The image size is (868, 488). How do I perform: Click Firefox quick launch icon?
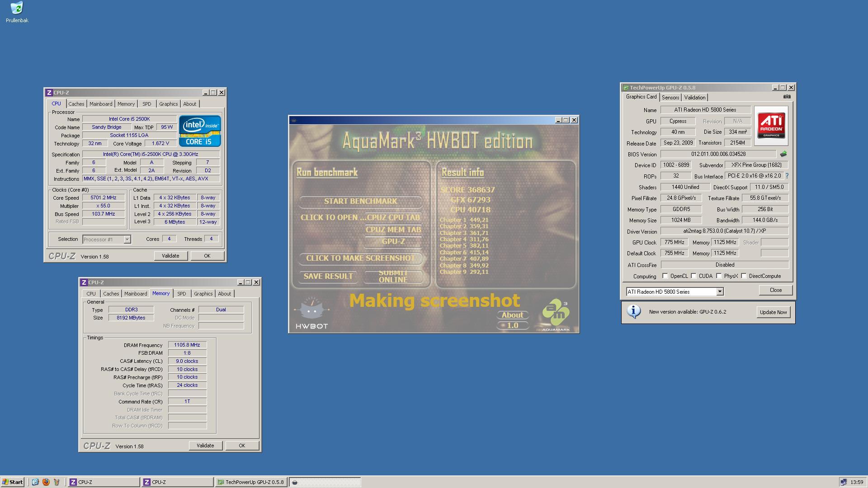pos(46,482)
